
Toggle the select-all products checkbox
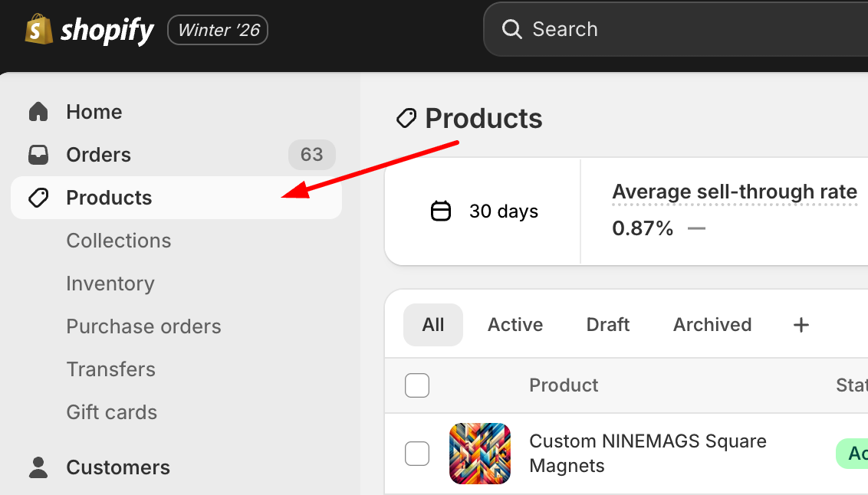(417, 385)
